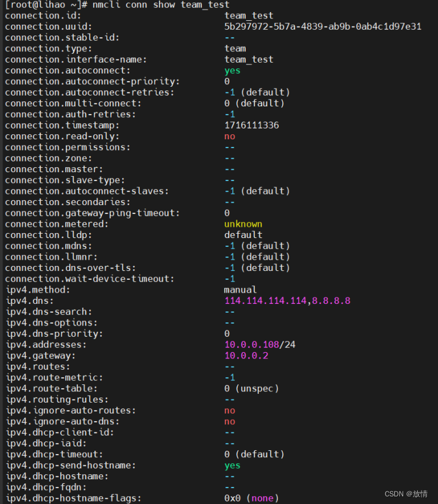Click 'connection.zone:' label
The image size is (438, 504).
tap(49, 158)
